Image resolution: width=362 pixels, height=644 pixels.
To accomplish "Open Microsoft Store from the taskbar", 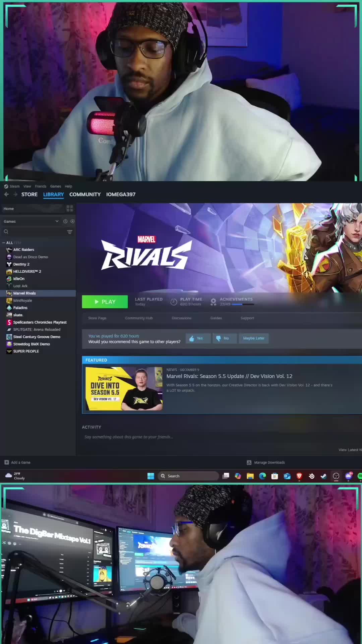I will click(275, 476).
